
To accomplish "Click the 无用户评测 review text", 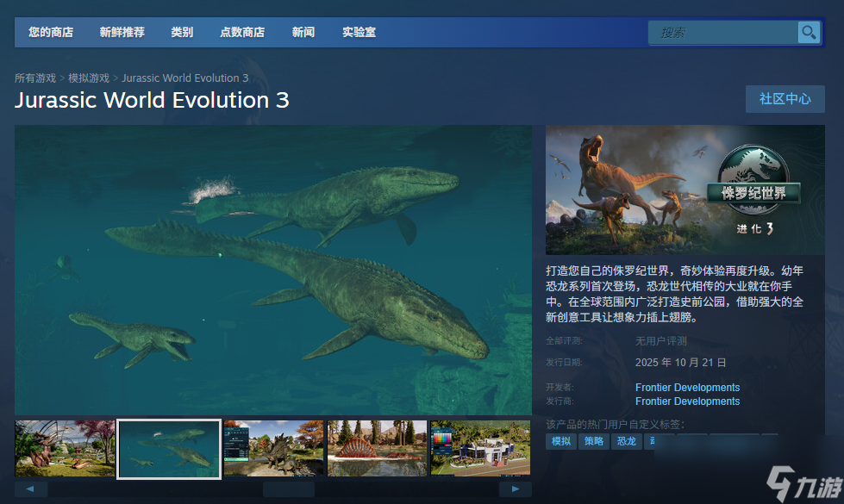I will [661, 341].
